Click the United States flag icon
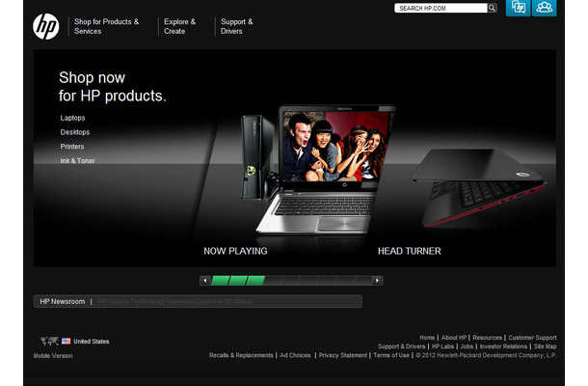This screenshot has width=588, height=386. pyautogui.click(x=66, y=341)
